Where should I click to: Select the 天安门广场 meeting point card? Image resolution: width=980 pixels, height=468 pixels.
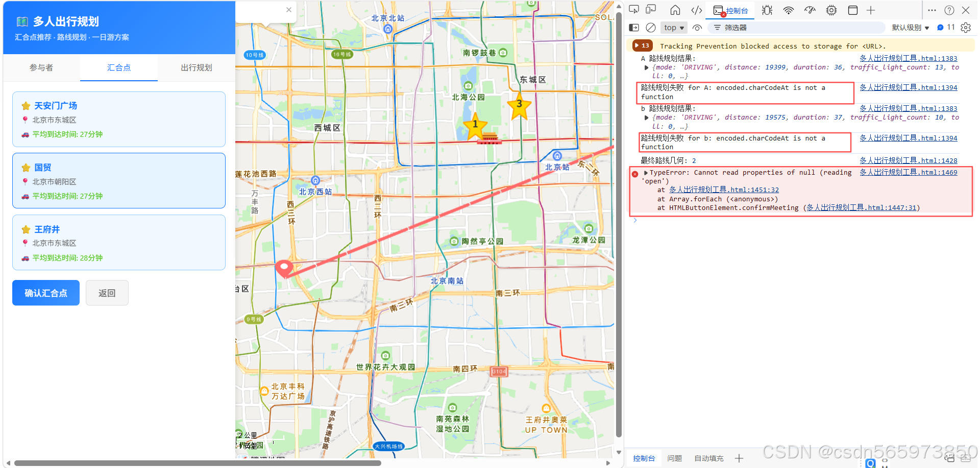119,119
